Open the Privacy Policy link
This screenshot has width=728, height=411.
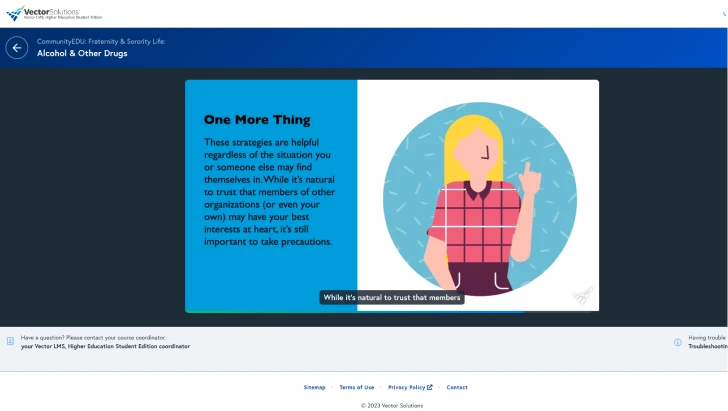tap(406, 387)
